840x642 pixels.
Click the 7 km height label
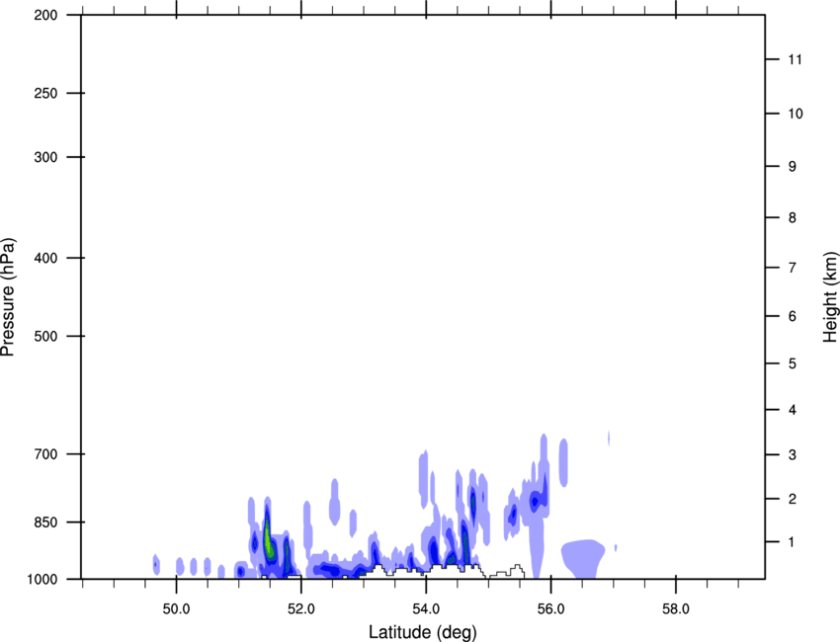tap(793, 268)
